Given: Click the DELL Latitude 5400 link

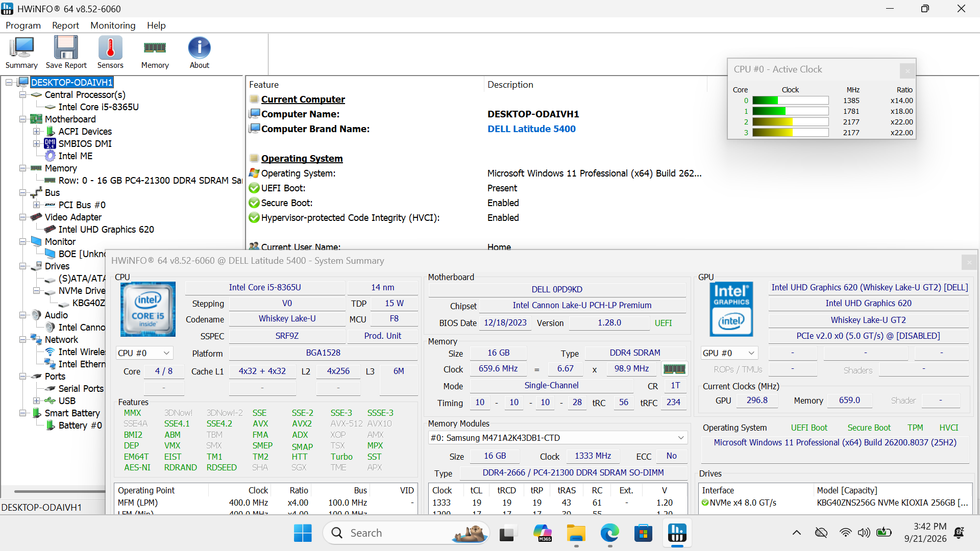Looking at the screenshot, I should click(x=531, y=129).
